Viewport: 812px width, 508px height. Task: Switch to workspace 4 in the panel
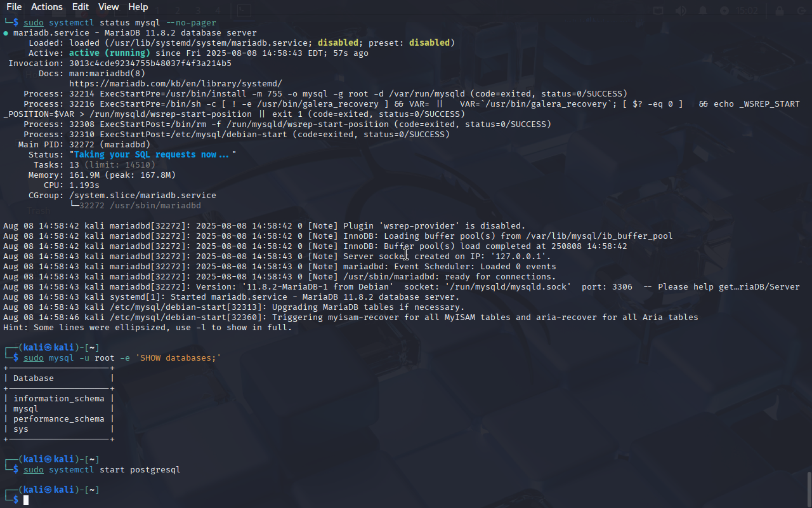[218, 11]
